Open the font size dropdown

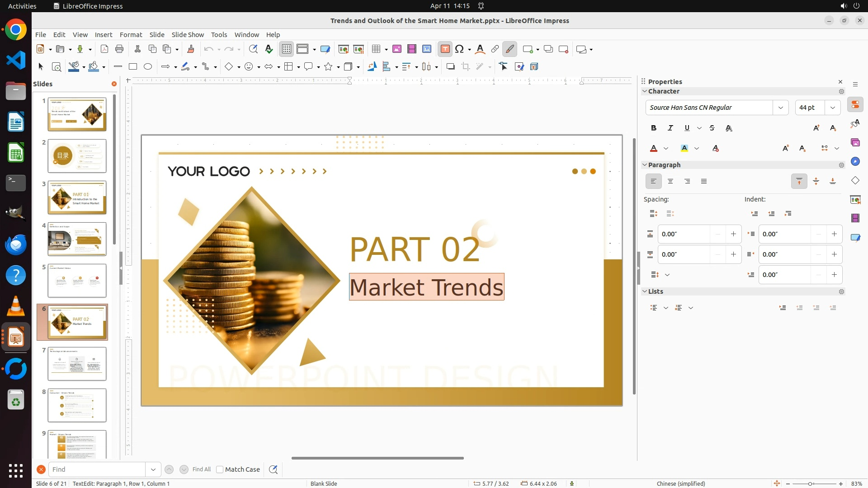tap(832, 108)
